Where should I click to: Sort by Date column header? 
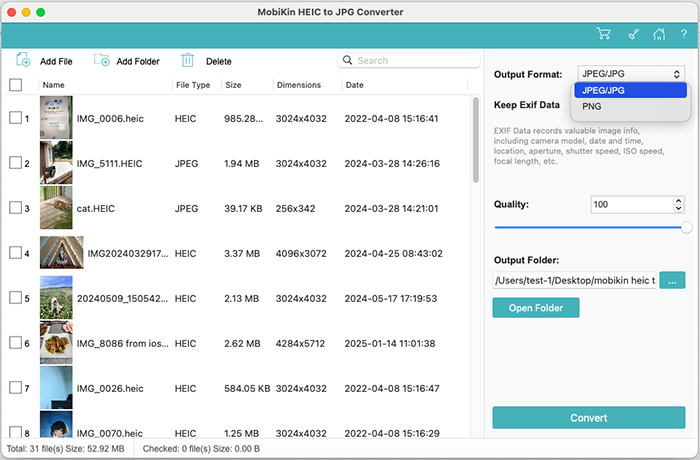[x=354, y=85]
